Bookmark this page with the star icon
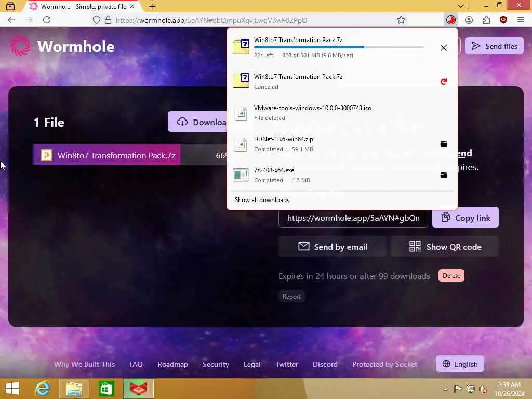The width and height of the screenshot is (532, 399). click(401, 20)
